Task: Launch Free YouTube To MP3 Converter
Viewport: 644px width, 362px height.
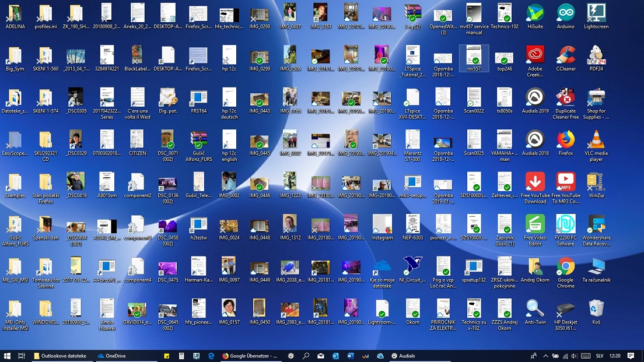Action: (x=565, y=185)
